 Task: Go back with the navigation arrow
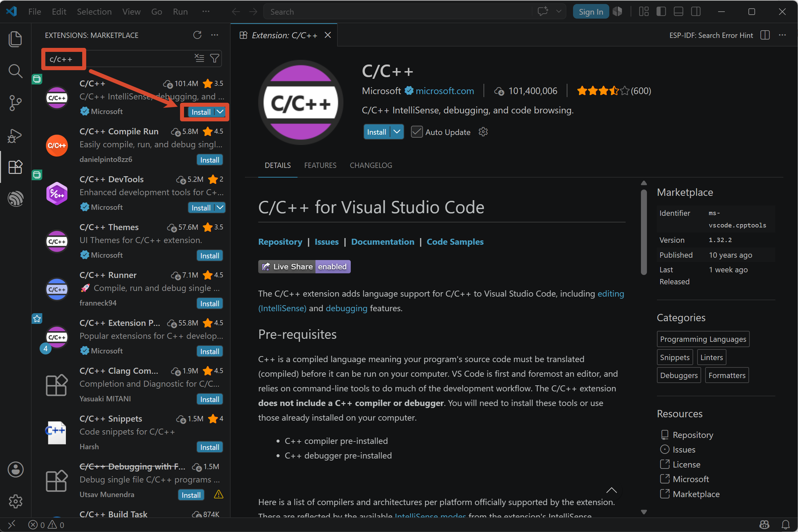pyautogui.click(x=236, y=12)
